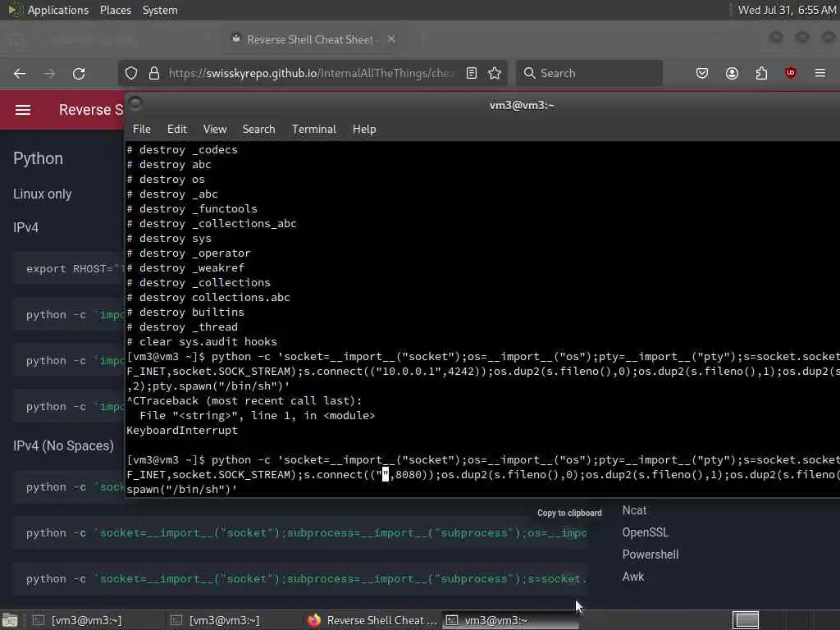This screenshot has height=630, width=840.
Task: Click Copy to clipboard button
Action: coord(569,513)
